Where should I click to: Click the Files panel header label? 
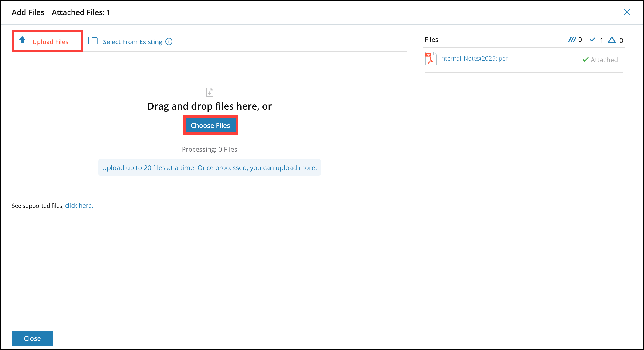[432, 39]
